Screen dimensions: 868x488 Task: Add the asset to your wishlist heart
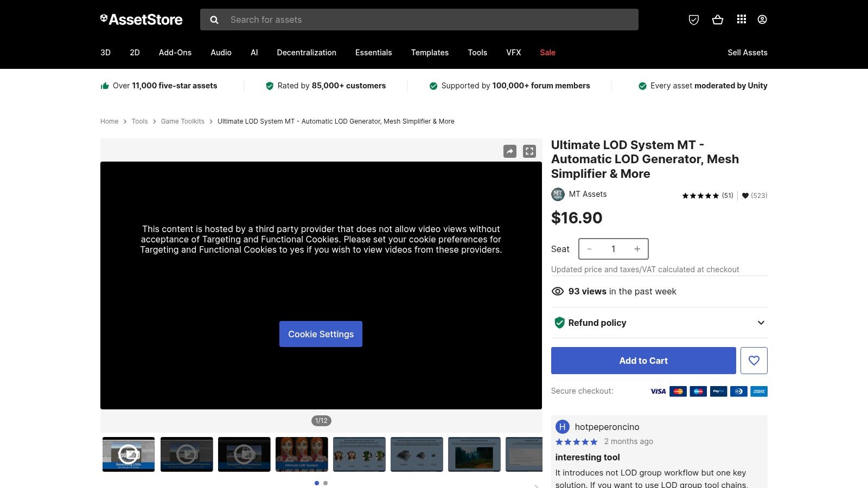[754, 360]
